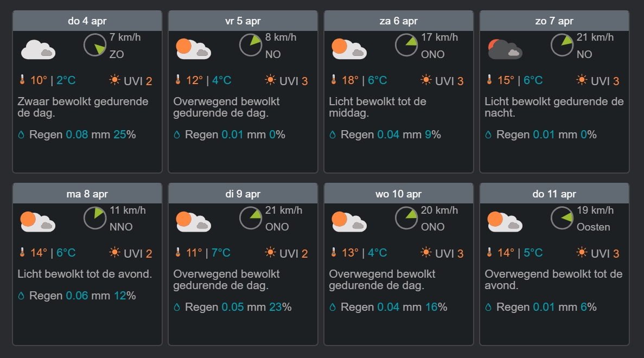
Task: Click the thermometer icon on ma 8 apr
Action: [x=22, y=253]
